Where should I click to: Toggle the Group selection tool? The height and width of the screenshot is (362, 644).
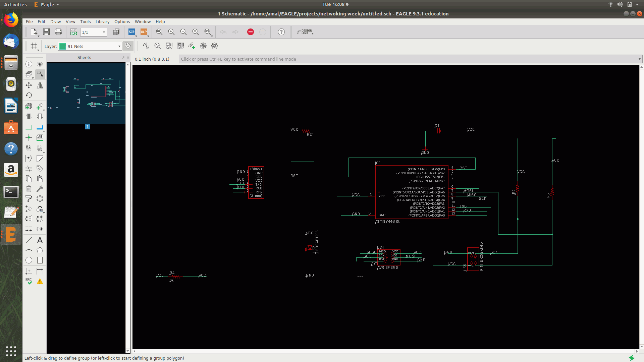tap(40, 73)
